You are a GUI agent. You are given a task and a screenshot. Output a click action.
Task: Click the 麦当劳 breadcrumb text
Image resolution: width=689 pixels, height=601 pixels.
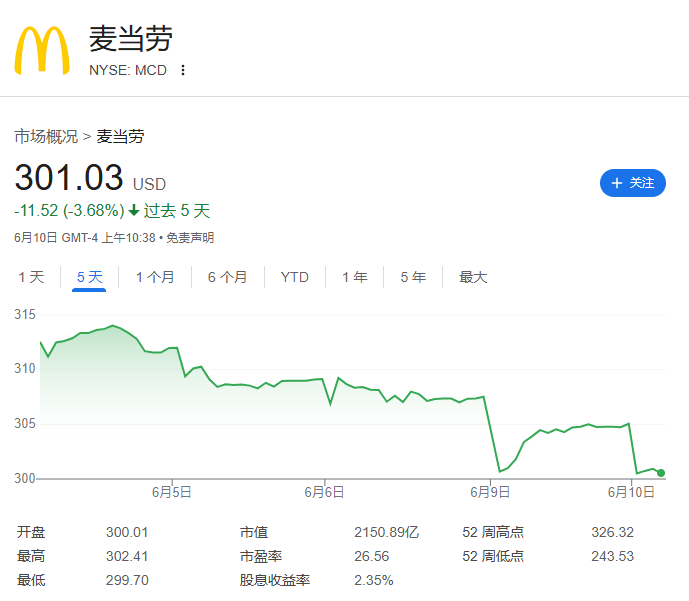click(120, 136)
